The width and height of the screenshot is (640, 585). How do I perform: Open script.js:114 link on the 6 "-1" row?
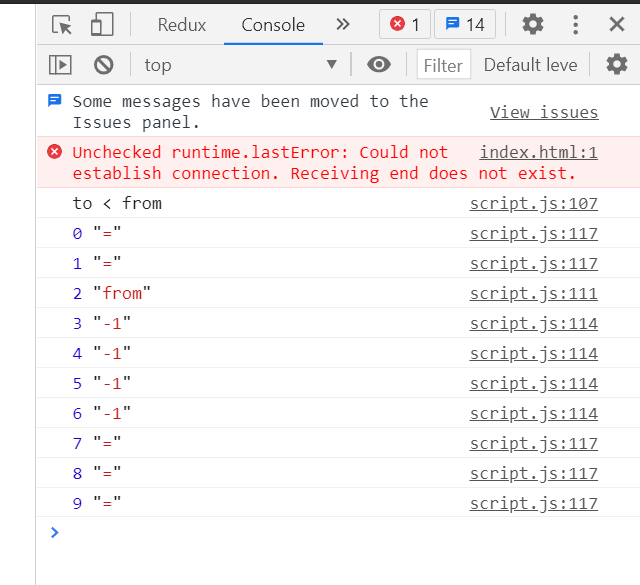(x=533, y=414)
